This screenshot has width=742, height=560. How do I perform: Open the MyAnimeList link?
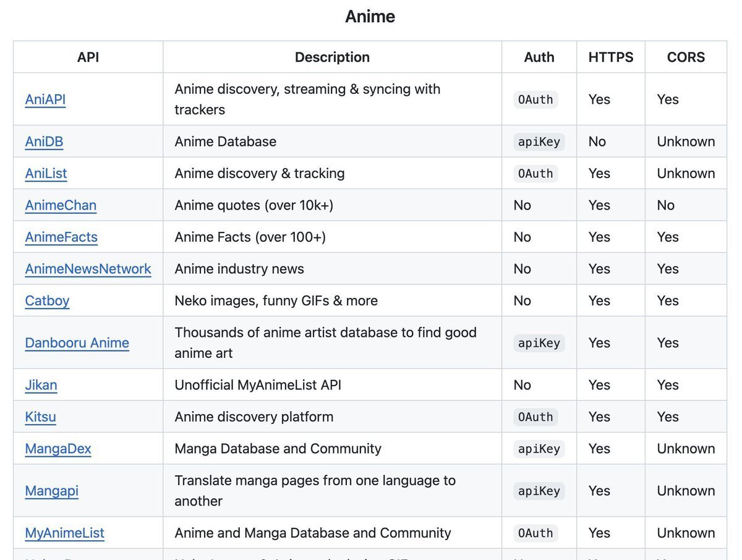(64, 533)
